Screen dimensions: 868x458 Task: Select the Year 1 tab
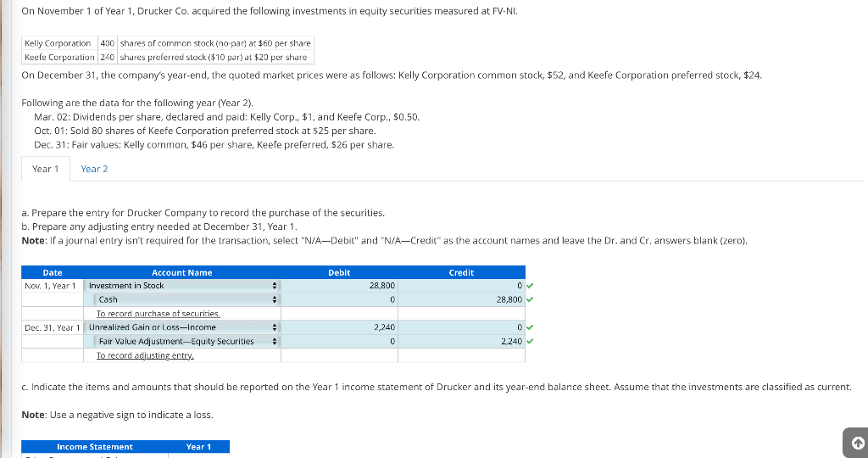pyautogui.click(x=46, y=169)
